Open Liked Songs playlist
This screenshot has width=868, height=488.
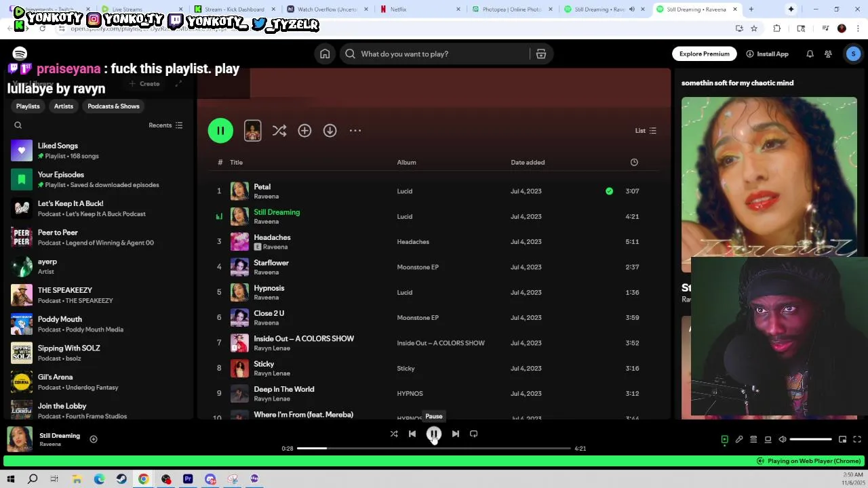[97, 150]
